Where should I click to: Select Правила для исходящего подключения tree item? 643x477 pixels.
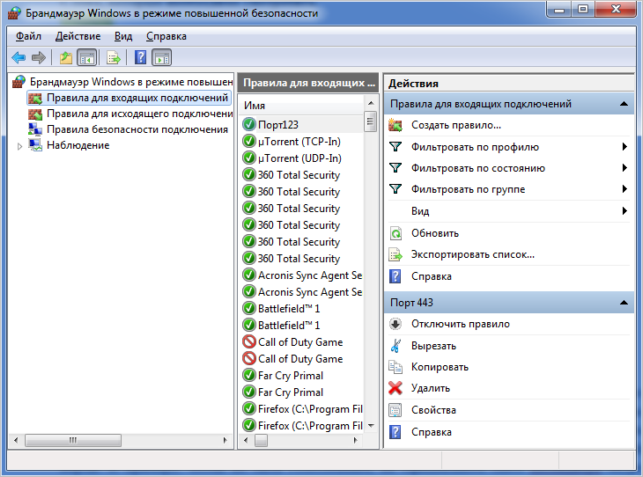[139, 114]
